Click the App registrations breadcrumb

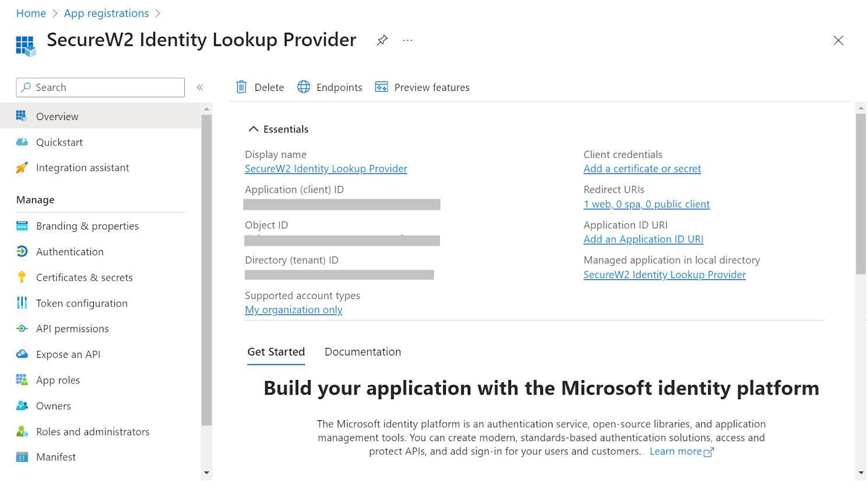(x=106, y=13)
